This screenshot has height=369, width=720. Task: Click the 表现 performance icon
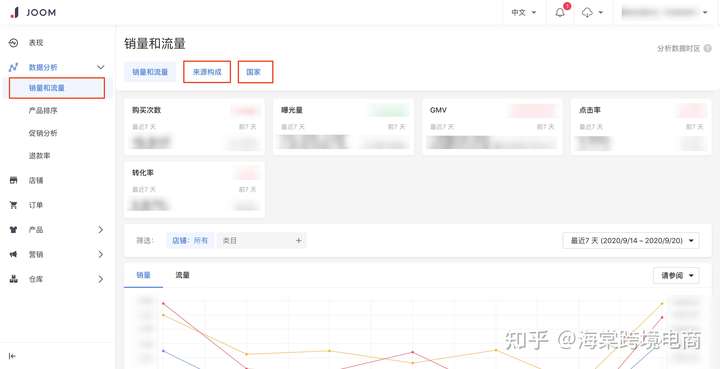coord(13,43)
